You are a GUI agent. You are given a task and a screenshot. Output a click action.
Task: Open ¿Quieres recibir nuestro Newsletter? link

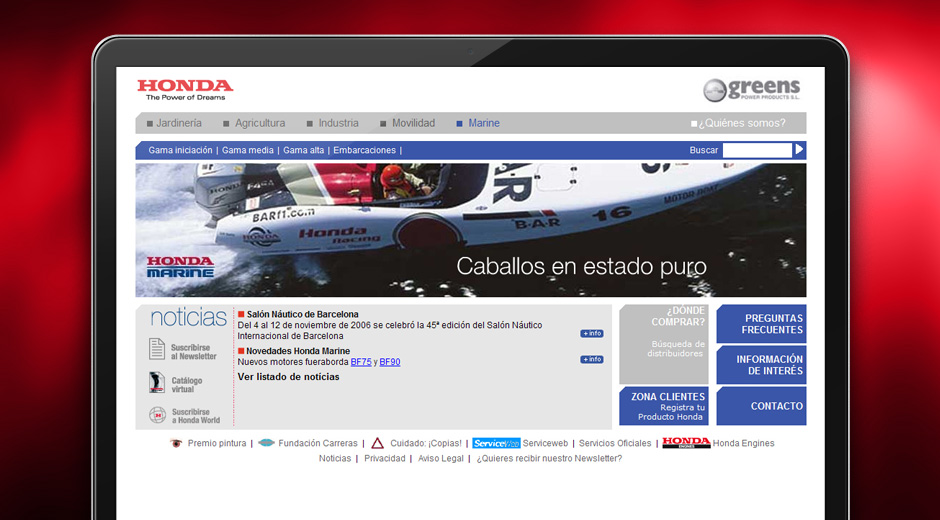tap(549, 458)
